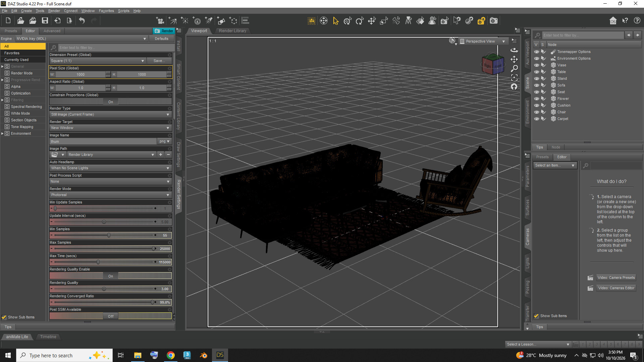Screen dimensions: 644x362
Task: Open the Create menu
Action: (x=26, y=11)
